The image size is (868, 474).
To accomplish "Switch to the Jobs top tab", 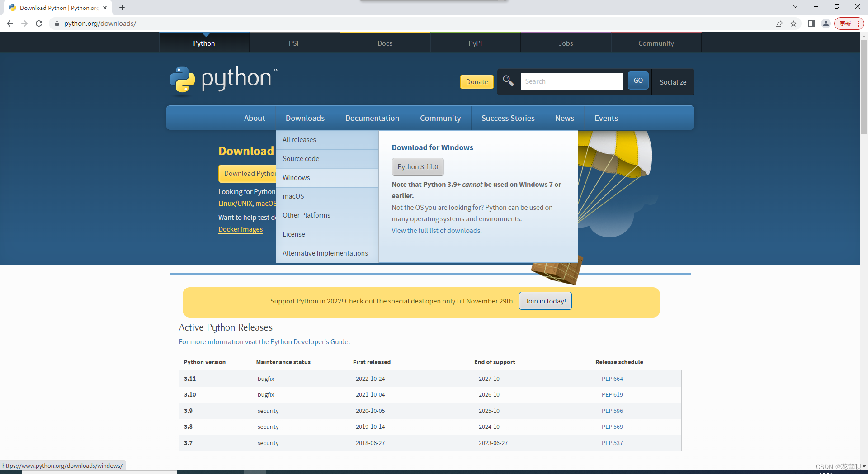I will 566,43.
